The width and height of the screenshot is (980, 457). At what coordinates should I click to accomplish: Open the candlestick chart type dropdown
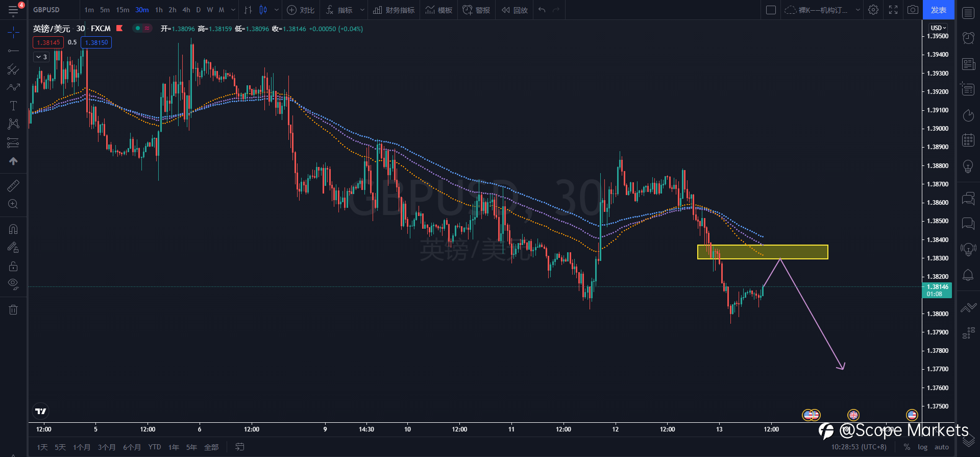pyautogui.click(x=277, y=10)
